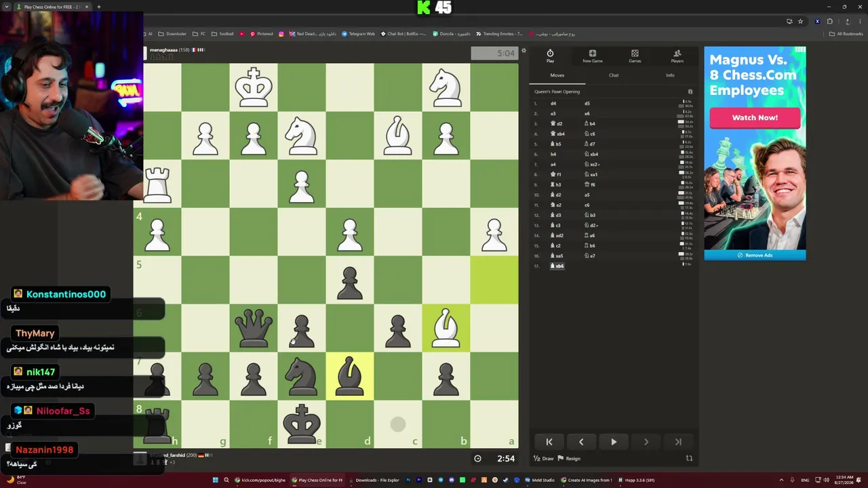This screenshot has width=868, height=488.
Task: Select move 1 d4 in the move list
Action: (553, 104)
